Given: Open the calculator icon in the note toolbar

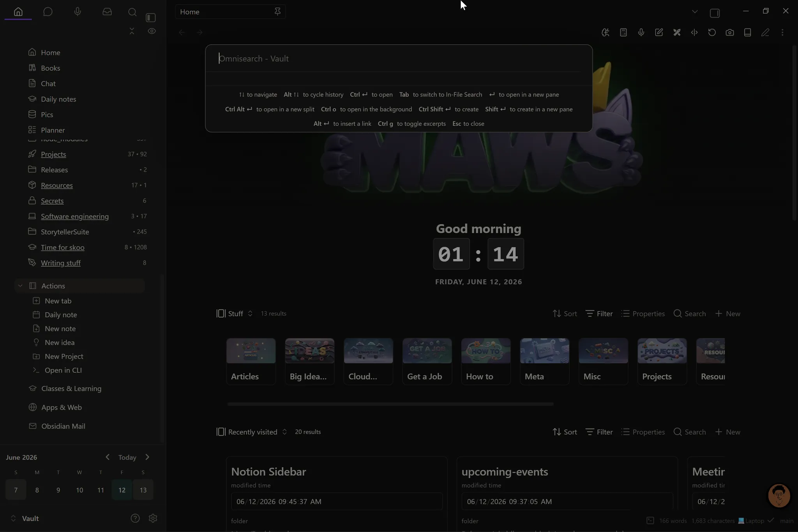Looking at the screenshot, I should [x=623, y=32].
